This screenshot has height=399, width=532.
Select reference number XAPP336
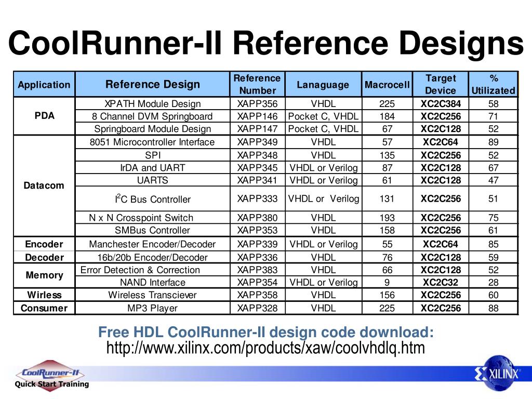click(x=258, y=258)
